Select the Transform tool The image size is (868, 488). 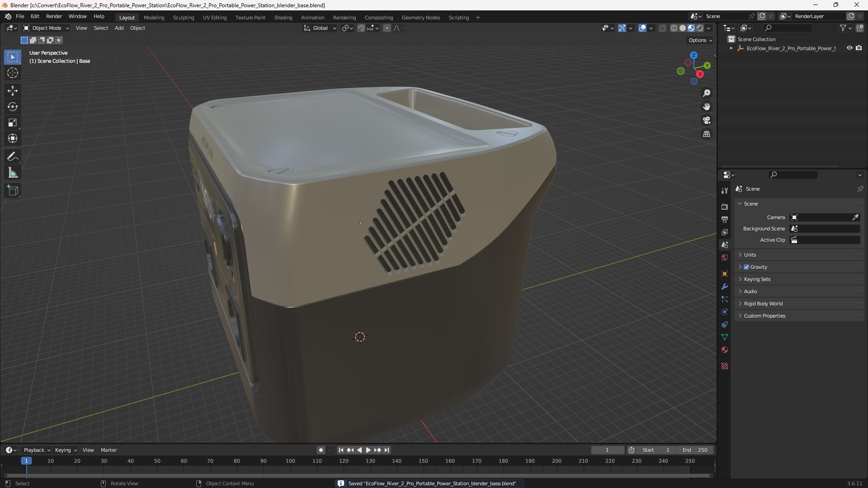pyautogui.click(x=13, y=138)
